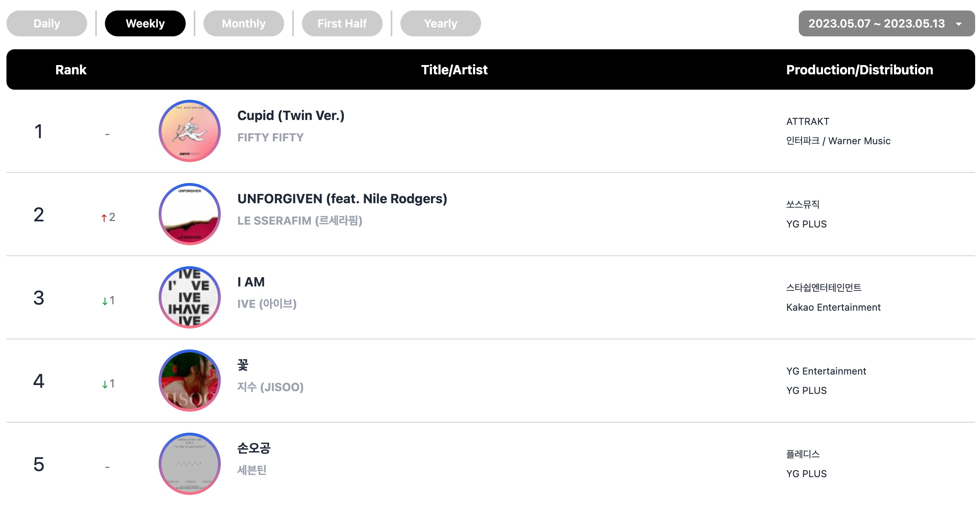Open the Cupid (Twin Ver.) album cover
This screenshot has height=505, width=980.
pyautogui.click(x=190, y=131)
